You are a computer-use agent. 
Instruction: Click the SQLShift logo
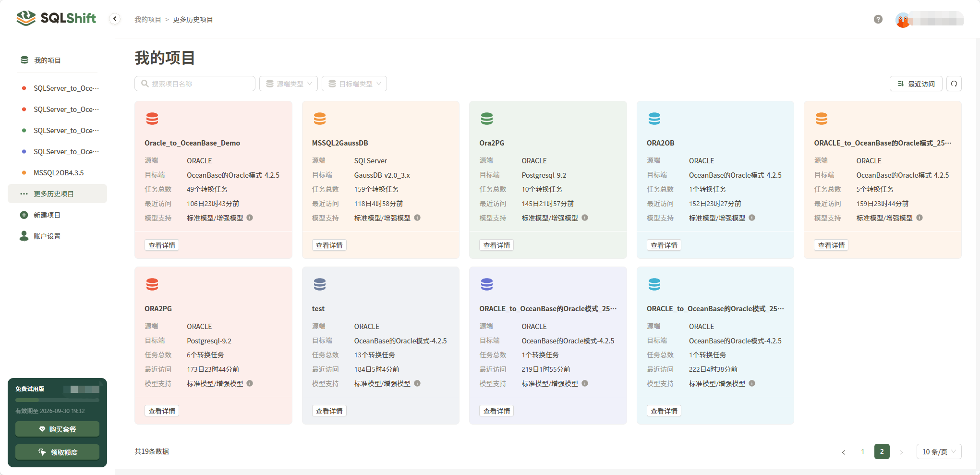[55, 18]
